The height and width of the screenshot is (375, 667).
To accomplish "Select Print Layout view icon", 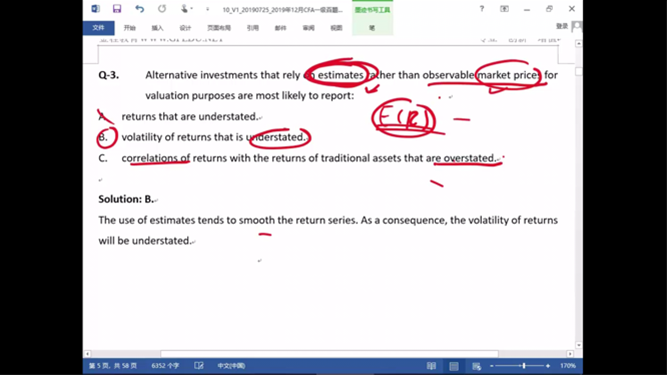I will pos(454,366).
